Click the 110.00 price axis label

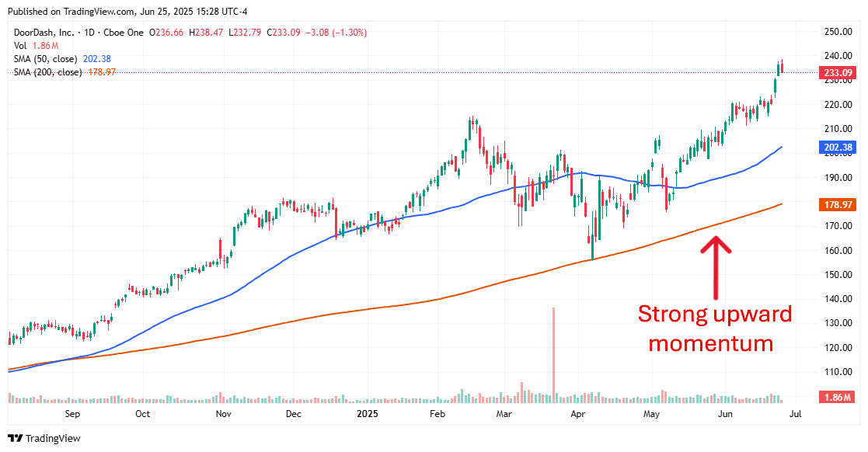(x=838, y=372)
